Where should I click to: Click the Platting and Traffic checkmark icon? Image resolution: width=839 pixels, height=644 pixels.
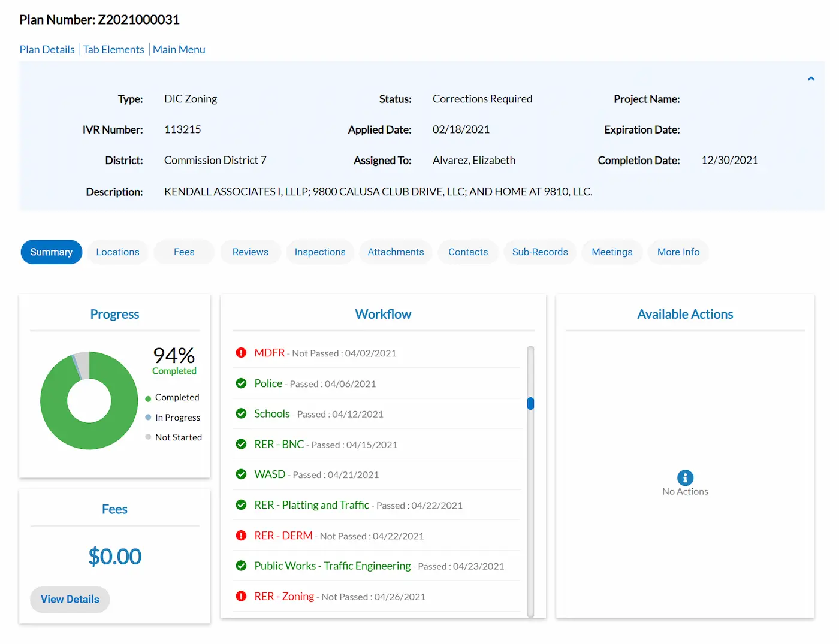tap(241, 505)
